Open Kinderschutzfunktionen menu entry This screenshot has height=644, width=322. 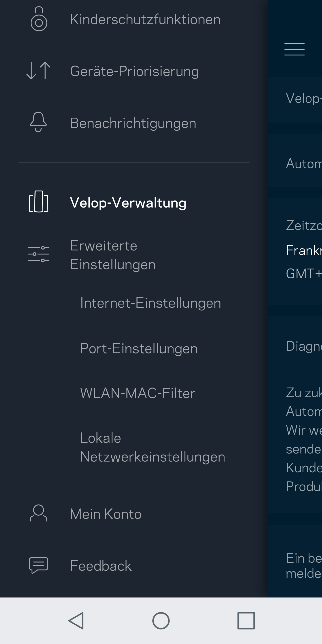(145, 19)
